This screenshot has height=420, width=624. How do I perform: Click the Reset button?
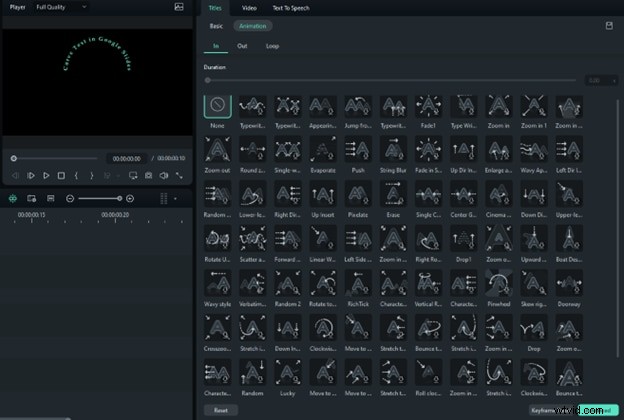(221, 409)
